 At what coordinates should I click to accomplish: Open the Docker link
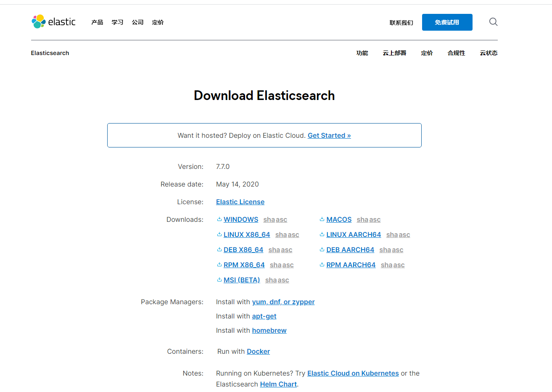point(258,351)
